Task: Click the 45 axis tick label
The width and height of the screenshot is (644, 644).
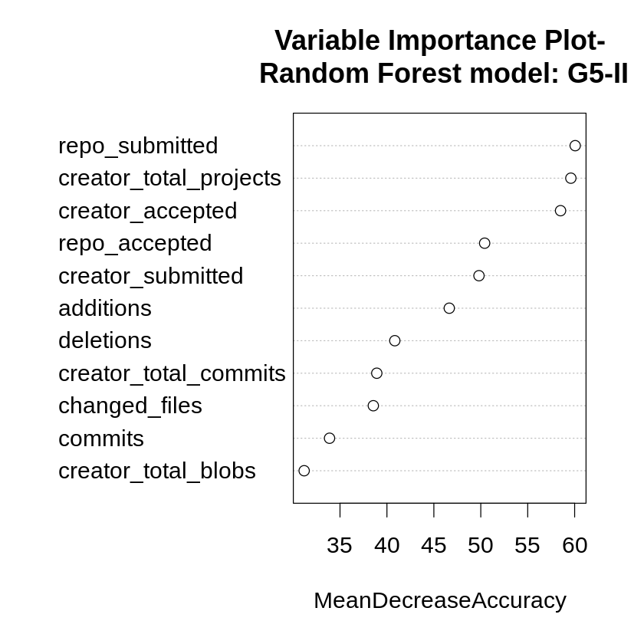Action: (x=434, y=545)
